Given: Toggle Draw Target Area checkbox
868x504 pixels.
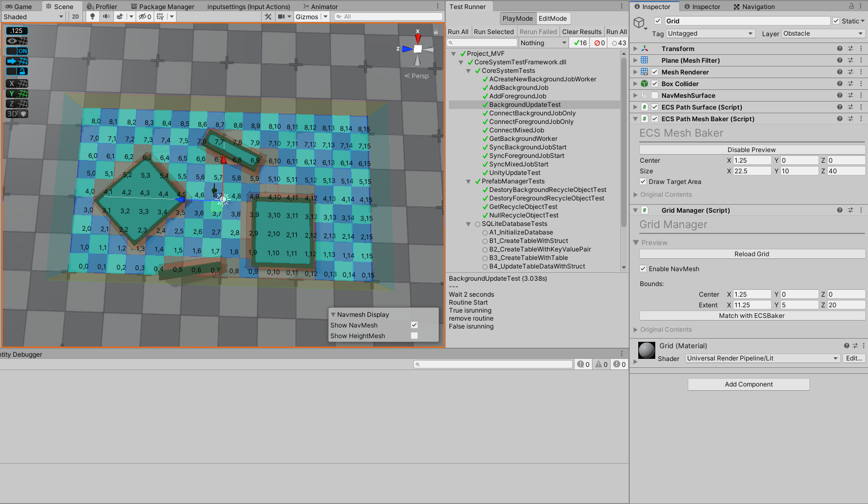Looking at the screenshot, I should pyautogui.click(x=643, y=181).
